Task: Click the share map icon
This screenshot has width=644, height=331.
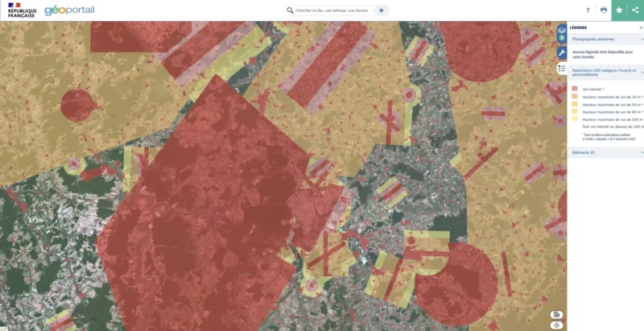Action: 635,10
